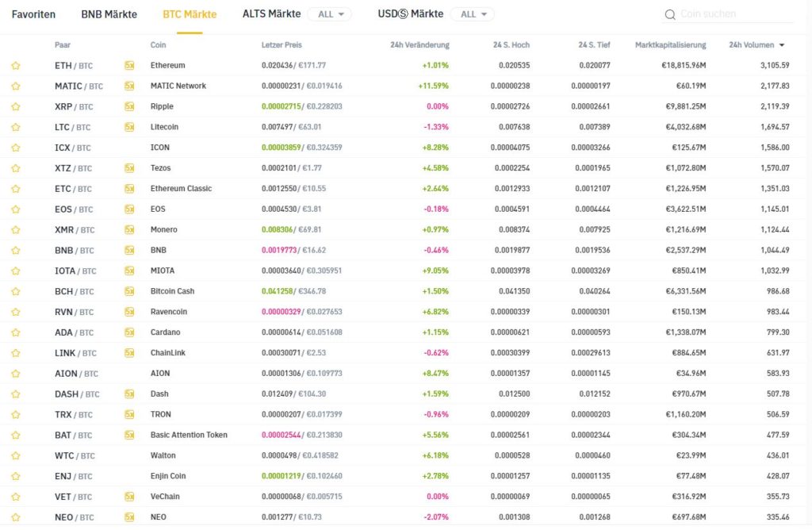Favorite the XRP/BTC pair star
The width and height of the screenshot is (812, 530).
coord(16,107)
